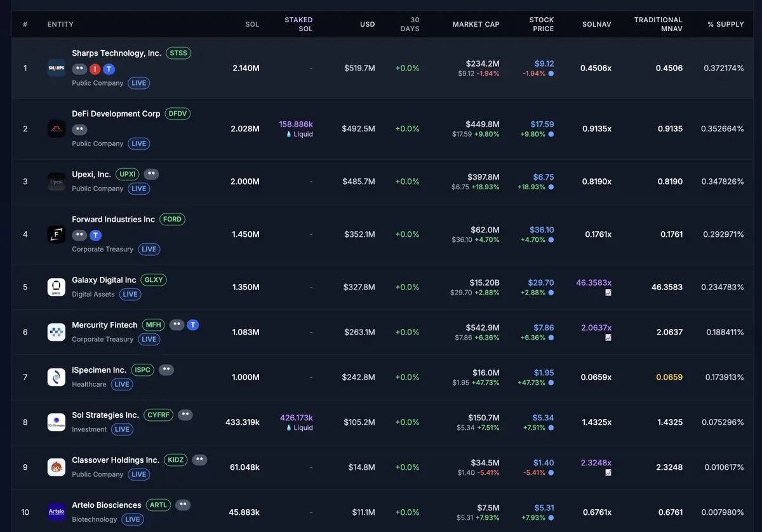This screenshot has width=762, height=532.
Task: Click the FORD ticker badge
Action: tap(172, 219)
